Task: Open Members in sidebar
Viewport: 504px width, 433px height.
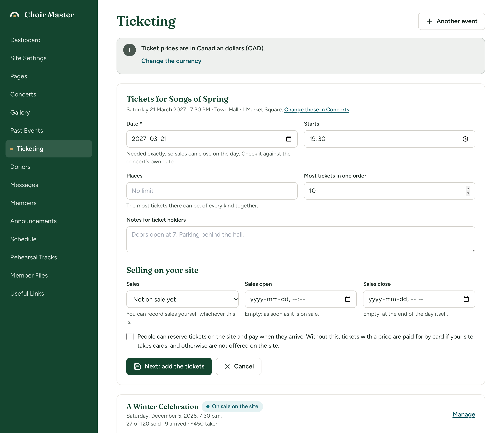Action: click(49, 203)
